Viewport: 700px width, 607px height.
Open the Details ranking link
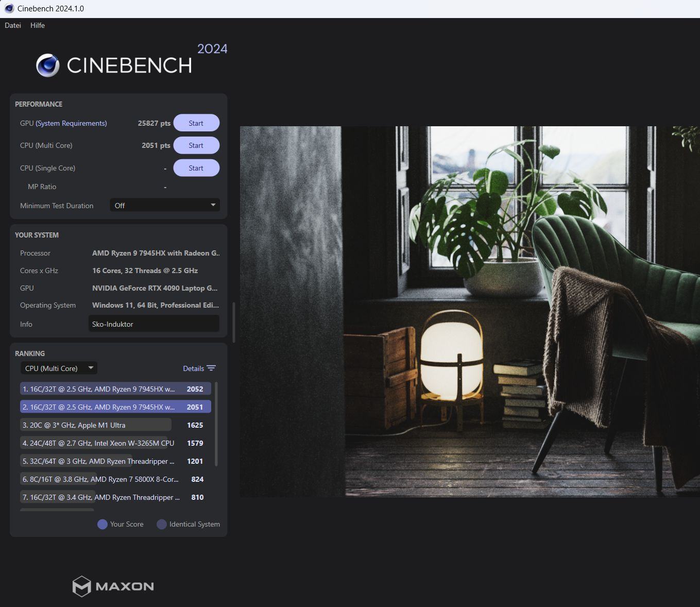(x=193, y=368)
